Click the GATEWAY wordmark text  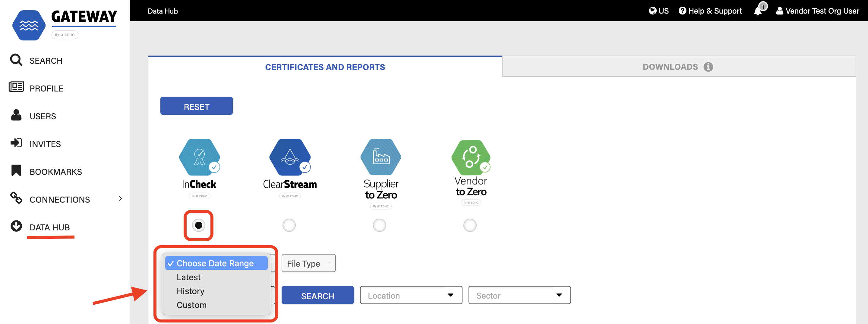(x=84, y=17)
